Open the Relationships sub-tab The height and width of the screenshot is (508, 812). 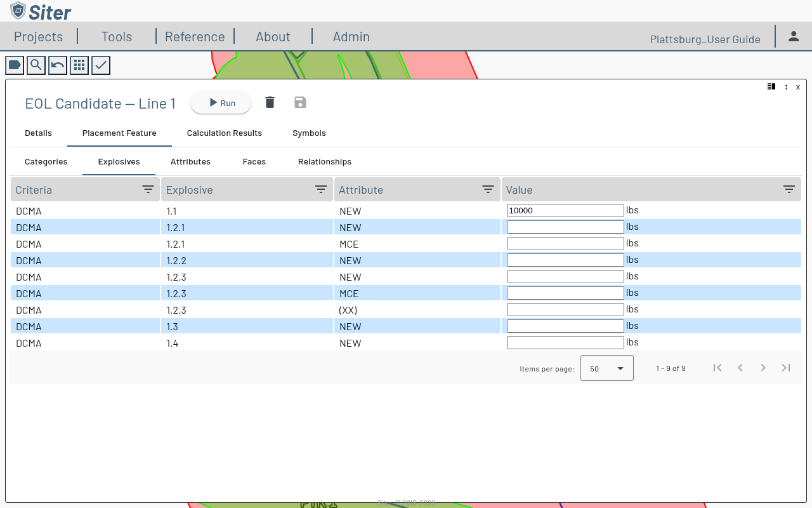point(325,162)
